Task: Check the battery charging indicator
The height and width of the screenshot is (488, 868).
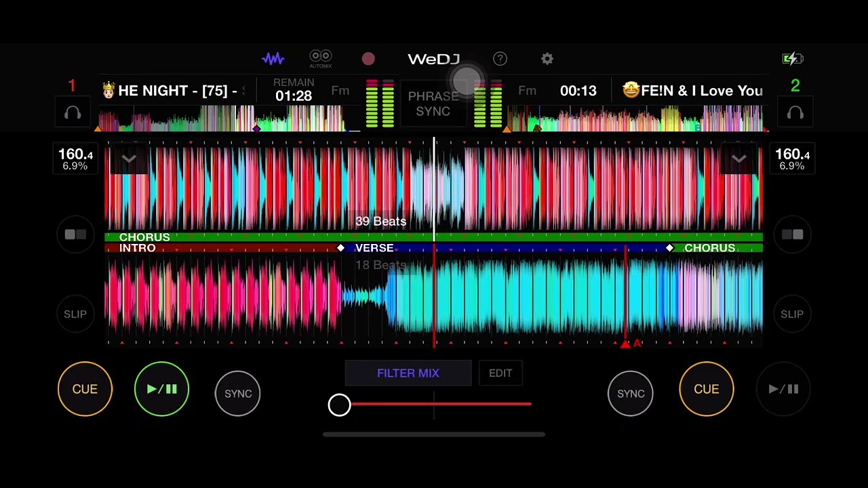Action: pyautogui.click(x=792, y=59)
